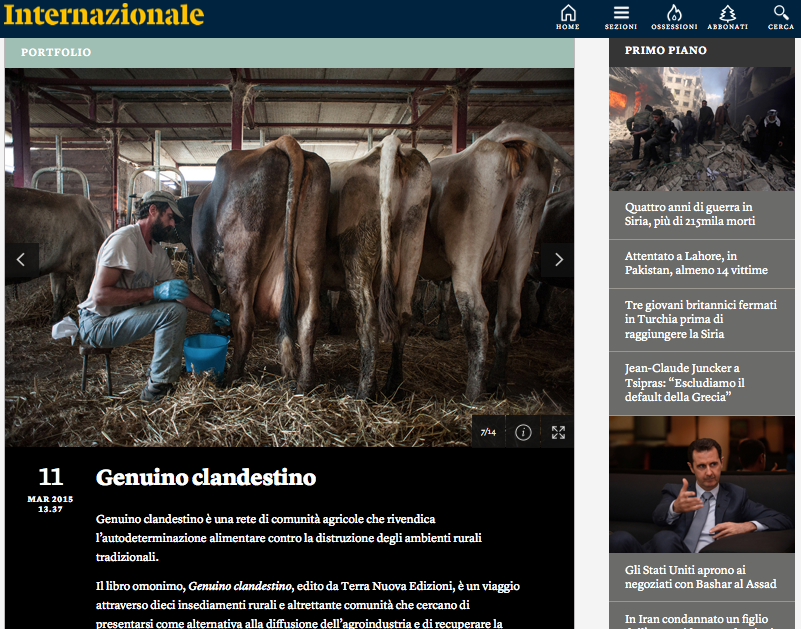Open the Lahore Pakistan attack article
Screen dimensions: 801x629
(696, 263)
